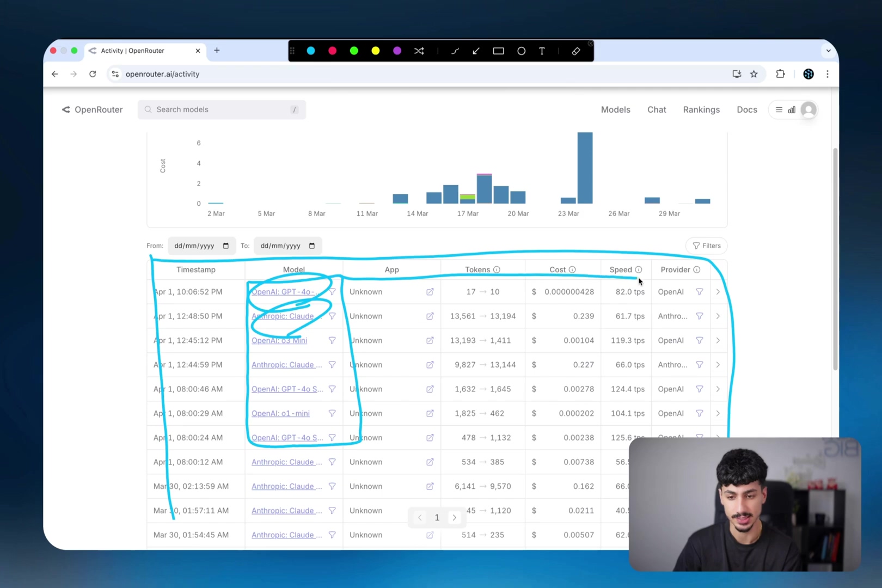
Task: Expand the Apr 1, 12:44:59 PM row
Action: [x=718, y=365]
